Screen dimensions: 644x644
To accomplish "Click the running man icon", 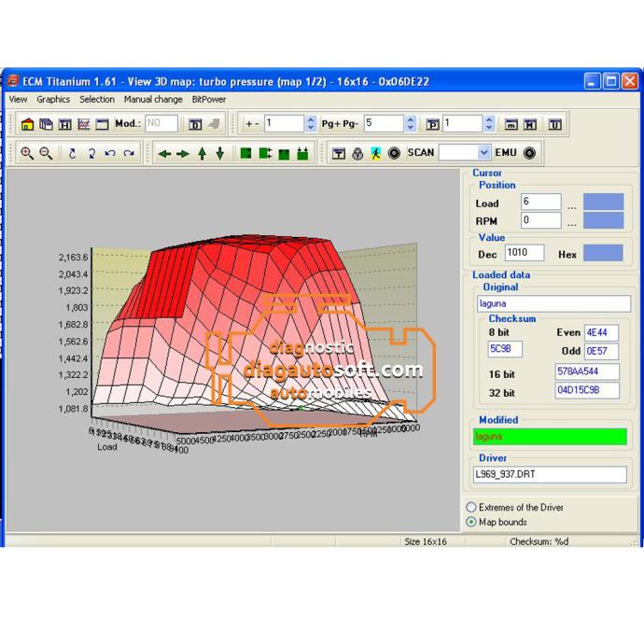I will (x=375, y=154).
